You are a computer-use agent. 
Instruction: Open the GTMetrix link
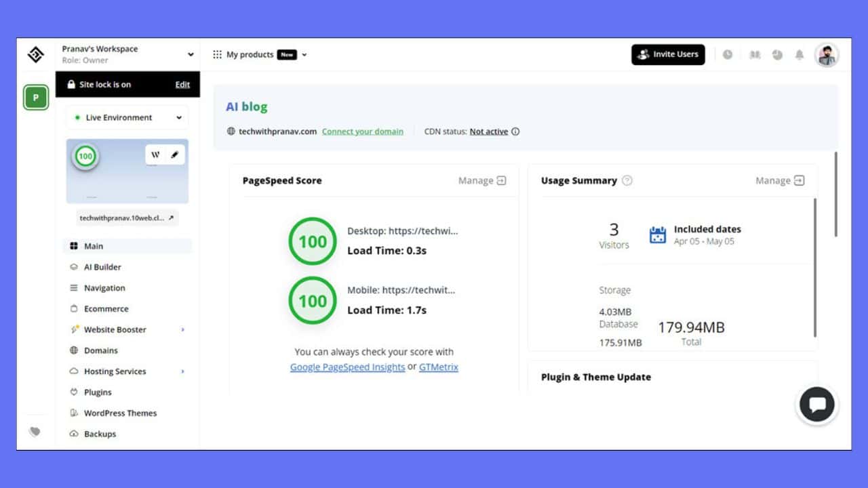click(439, 367)
